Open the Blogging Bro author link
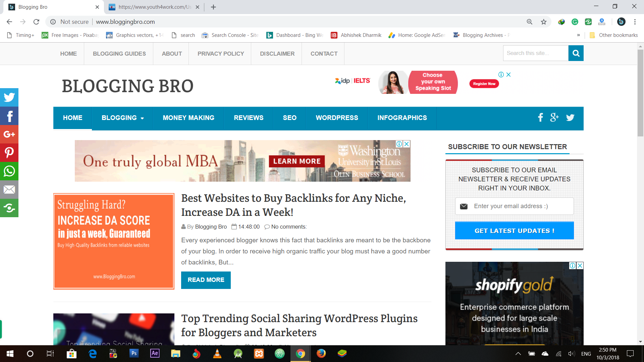 (x=211, y=227)
